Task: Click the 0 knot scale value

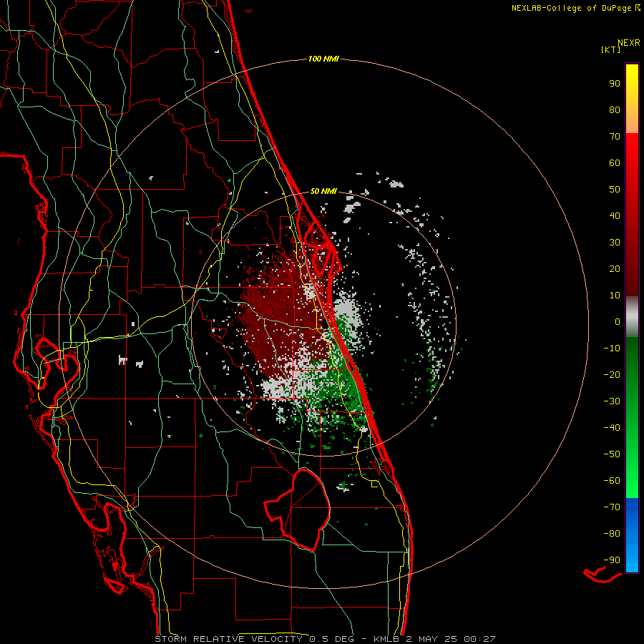Action: tap(618, 321)
